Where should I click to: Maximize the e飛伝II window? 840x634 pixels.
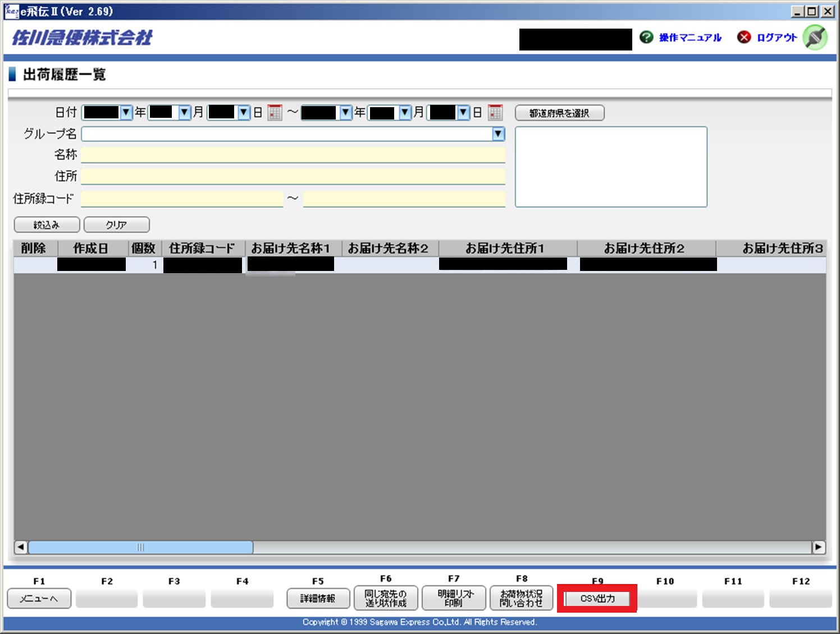[812, 11]
